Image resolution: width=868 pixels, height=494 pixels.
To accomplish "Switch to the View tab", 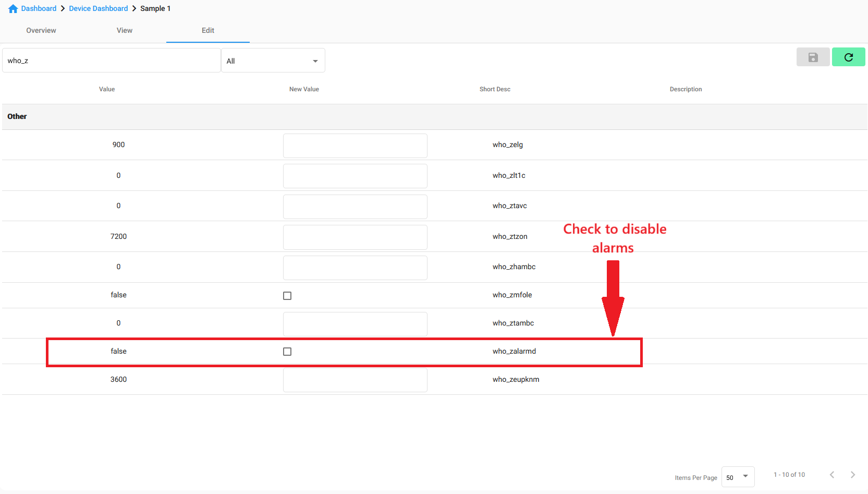I will 125,30.
